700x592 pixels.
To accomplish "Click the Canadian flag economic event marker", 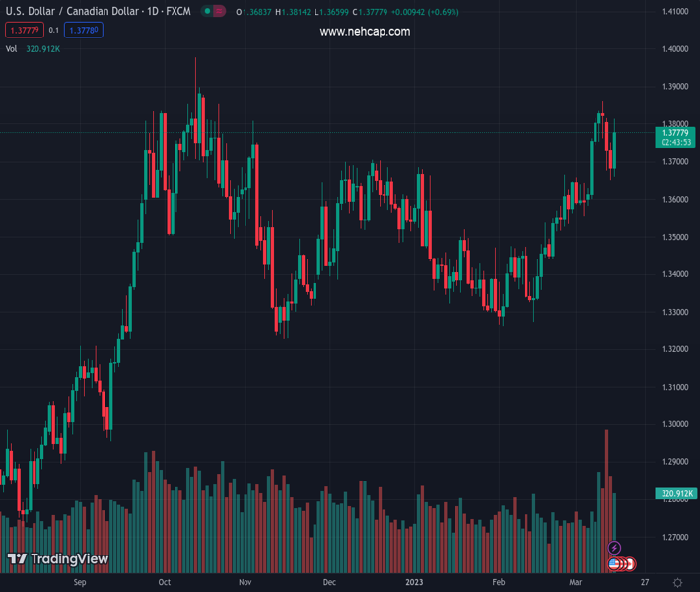I will point(628,563).
